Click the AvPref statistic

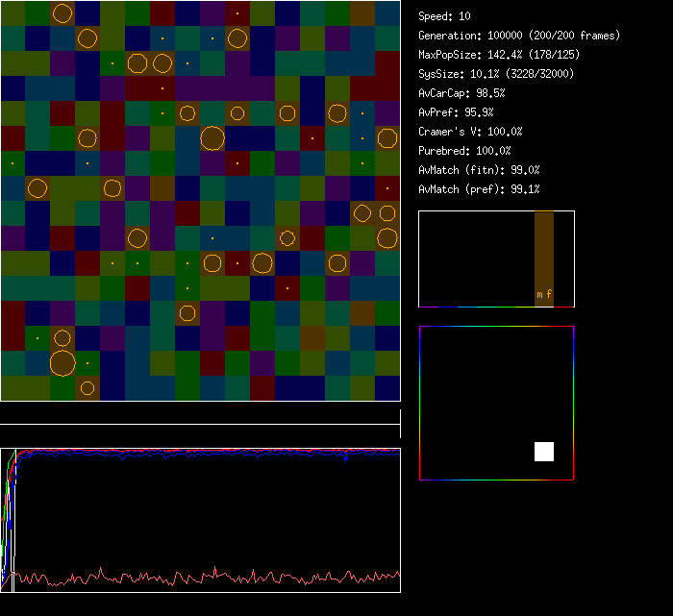(456, 112)
